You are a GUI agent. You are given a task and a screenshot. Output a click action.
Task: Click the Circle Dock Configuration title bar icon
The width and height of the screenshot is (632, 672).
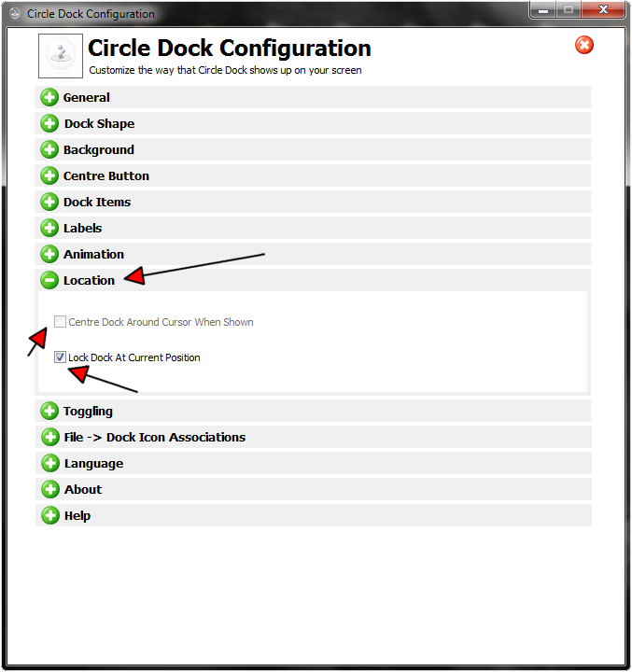[x=14, y=14]
